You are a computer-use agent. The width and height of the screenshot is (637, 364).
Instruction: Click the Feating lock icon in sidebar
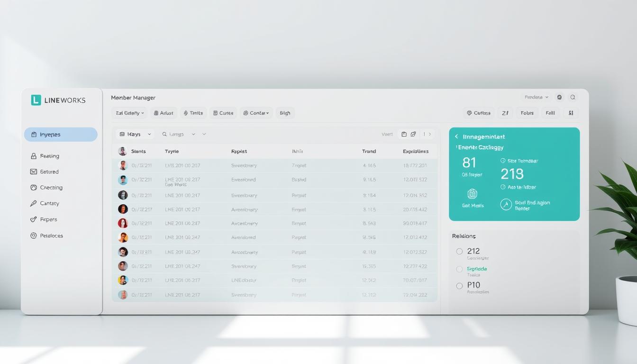[x=33, y=156]
